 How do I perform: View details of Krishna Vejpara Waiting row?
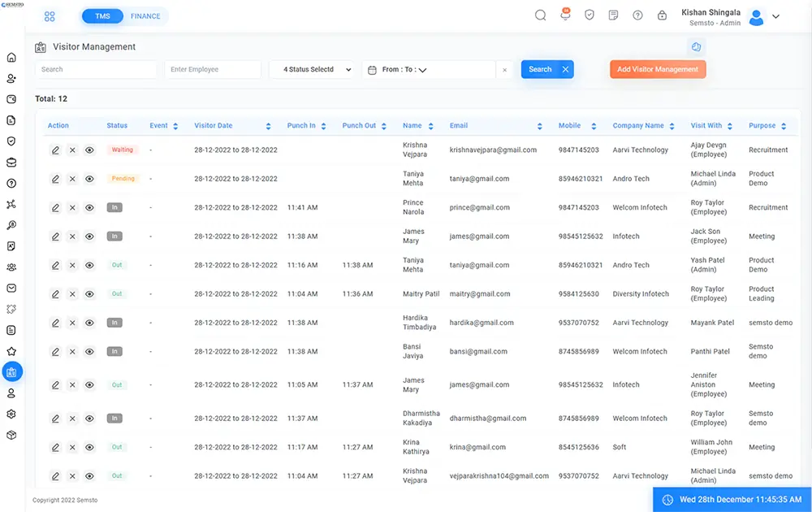coord(89,150)
